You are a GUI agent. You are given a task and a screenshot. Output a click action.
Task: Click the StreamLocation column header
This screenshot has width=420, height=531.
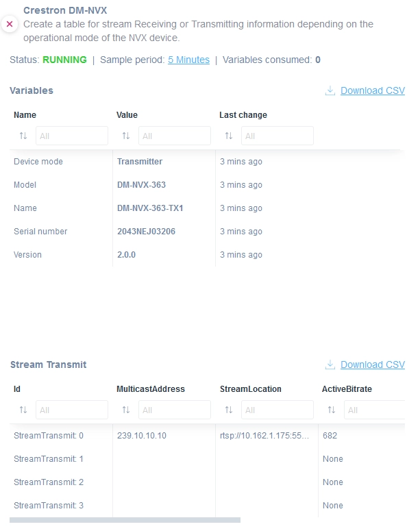click(251, 388)
